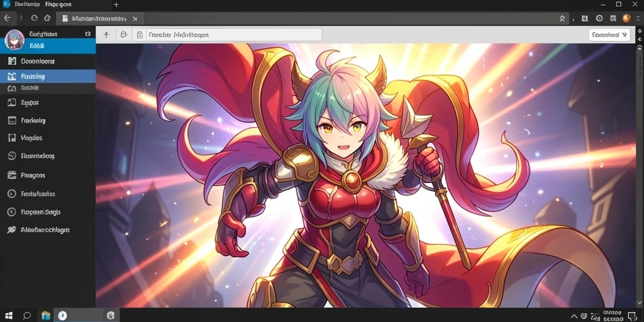This screenshot has height=322, width=644.
Task: Open File Explorer from the taskbar
Action: tap(46, 316)
